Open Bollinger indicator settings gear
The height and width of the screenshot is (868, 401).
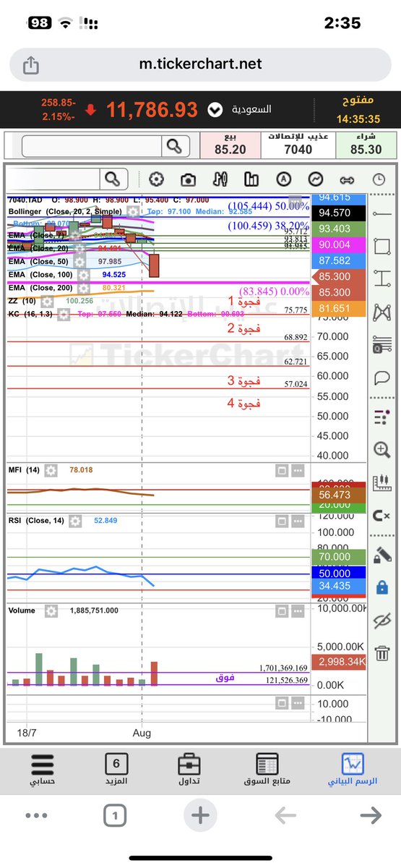coord(133,212)
